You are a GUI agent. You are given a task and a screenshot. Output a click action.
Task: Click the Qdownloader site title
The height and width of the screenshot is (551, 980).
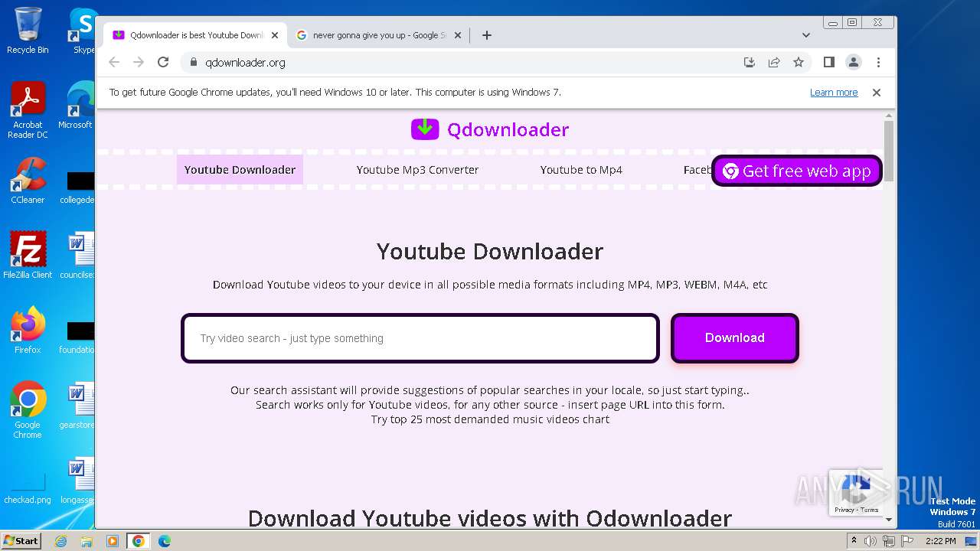pyautogui.click(x=508, y=129)
